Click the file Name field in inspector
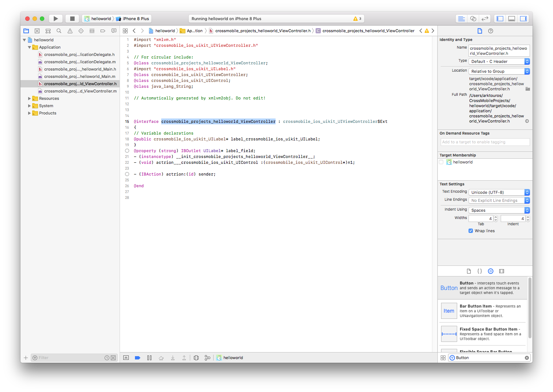This screenshot has width=553, height=392. [499, 51]
